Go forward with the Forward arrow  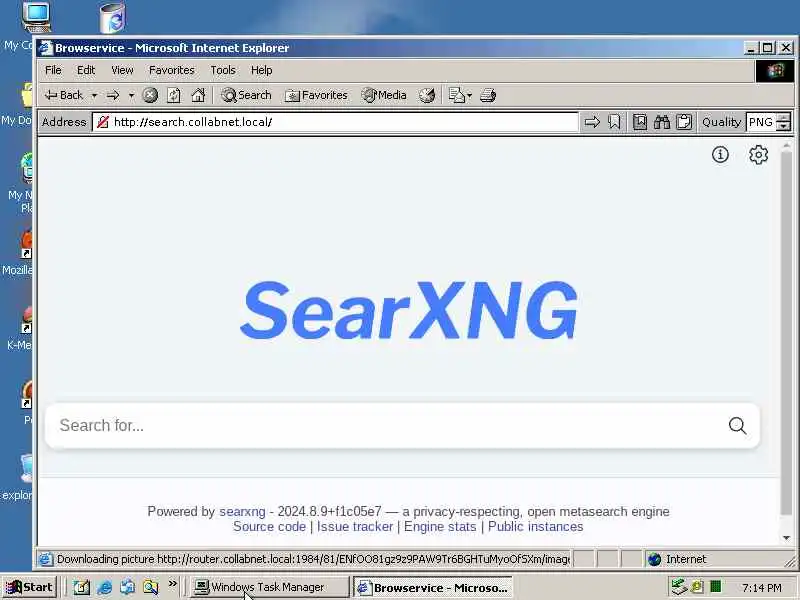(x=113, y=95)
